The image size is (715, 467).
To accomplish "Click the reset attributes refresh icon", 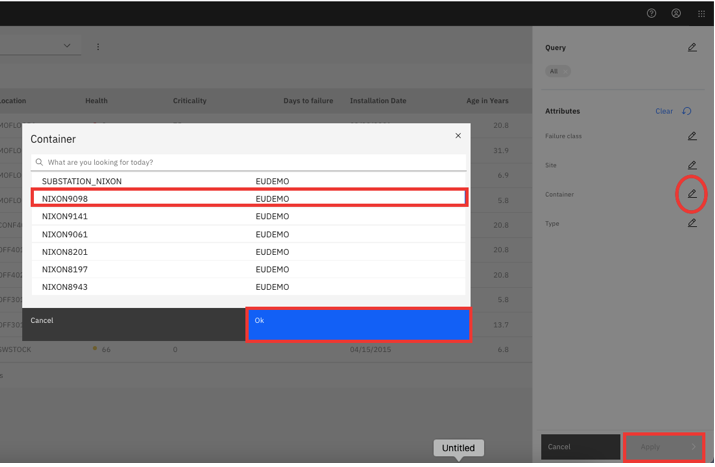I will [x=687, y=111].
